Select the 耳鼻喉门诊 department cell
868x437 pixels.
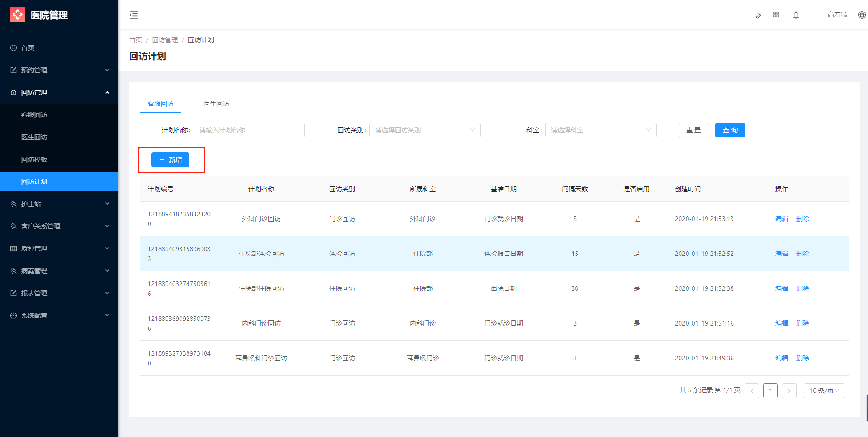(423, 358)
